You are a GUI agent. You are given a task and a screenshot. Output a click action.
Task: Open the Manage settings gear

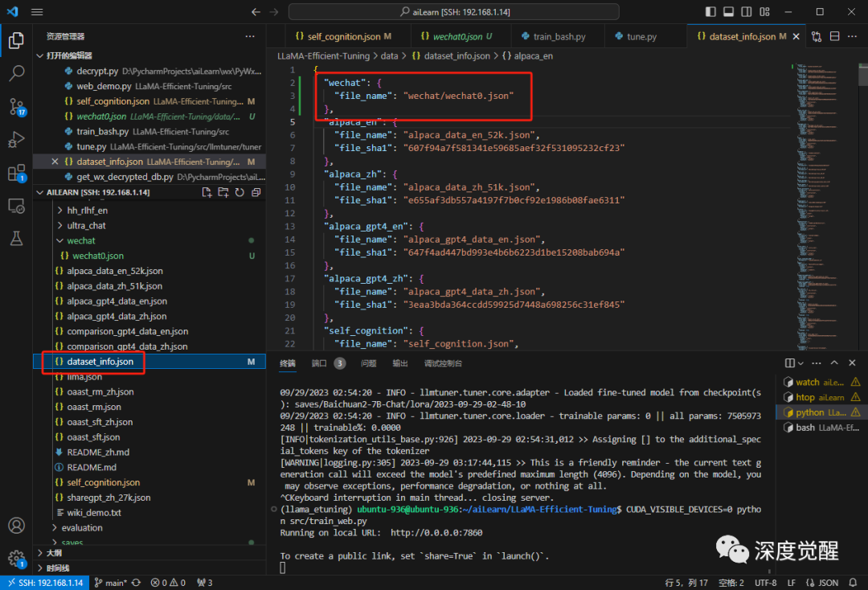pos(17,559)
